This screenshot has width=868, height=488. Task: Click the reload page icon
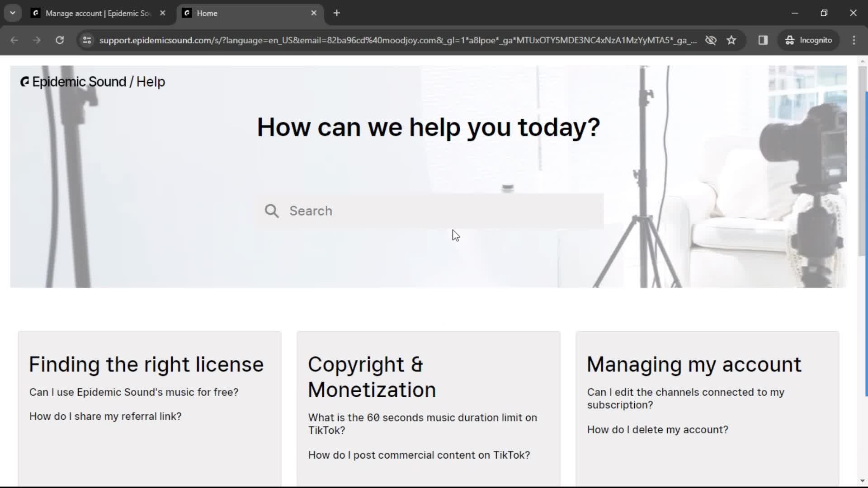pos(60,39)
